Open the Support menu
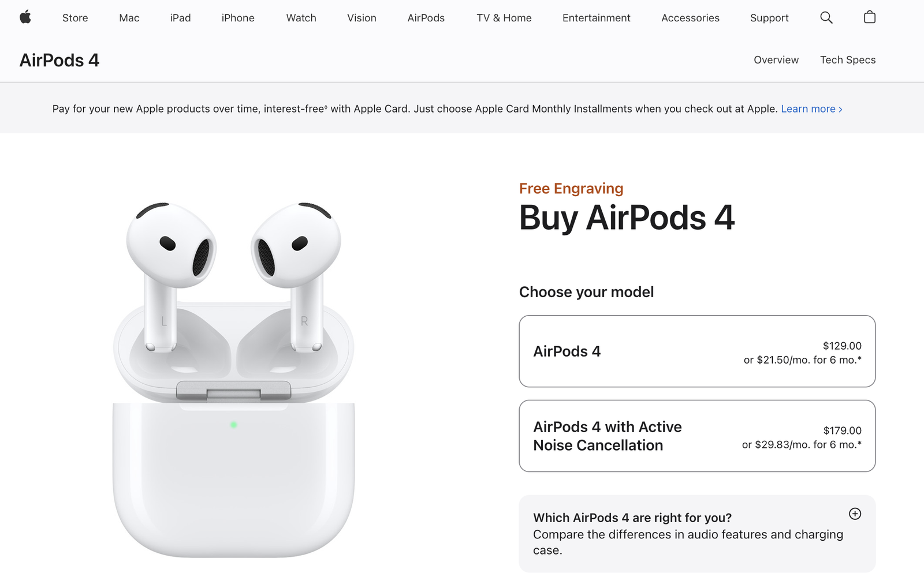This screenshot has height=588, width=924. 769,18
